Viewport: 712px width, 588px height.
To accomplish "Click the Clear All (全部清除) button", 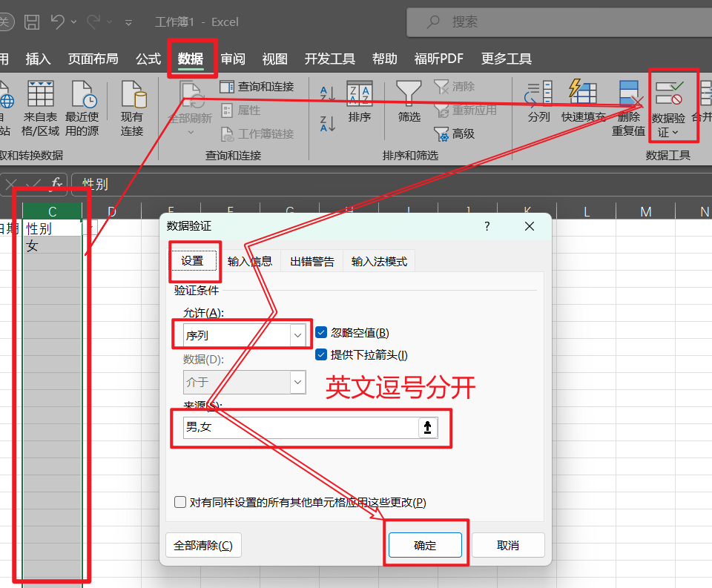I will pos(202,545).
